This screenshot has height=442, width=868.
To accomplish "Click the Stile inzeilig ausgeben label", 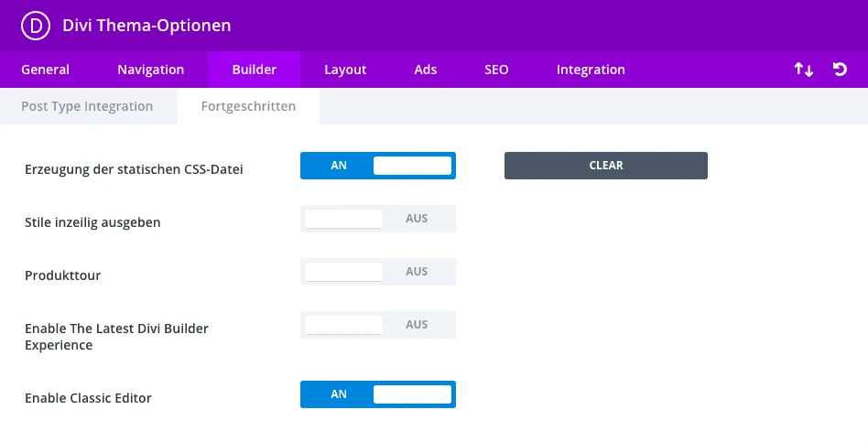I will (92, 222).
